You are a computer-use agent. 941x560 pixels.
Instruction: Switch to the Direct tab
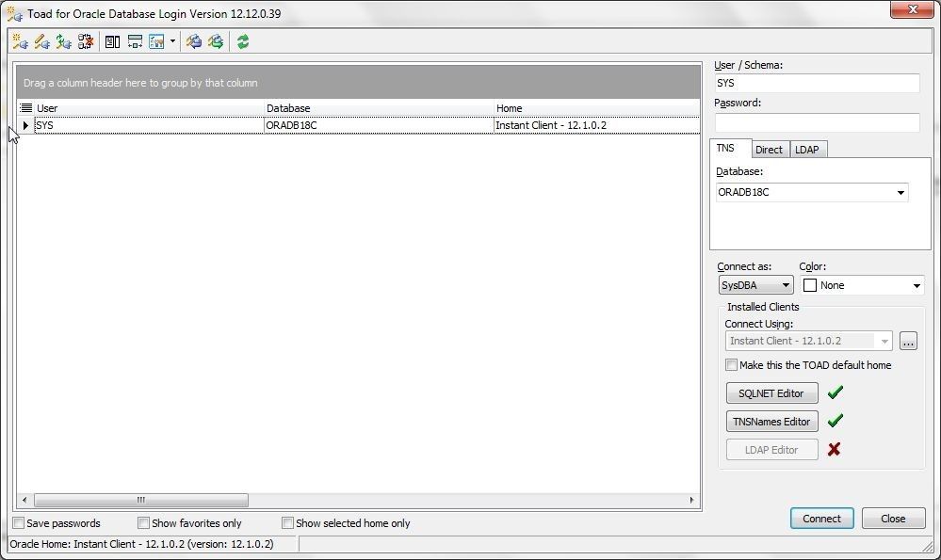coord(769,150)
